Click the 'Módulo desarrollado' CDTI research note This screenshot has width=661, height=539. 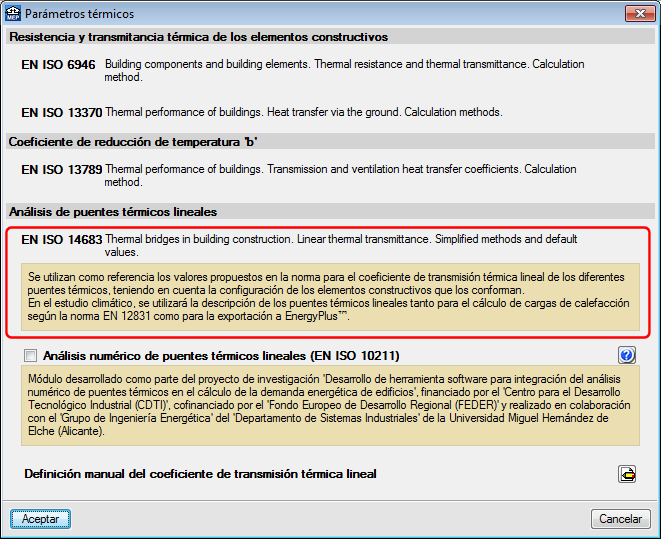(x=329, y=405)
